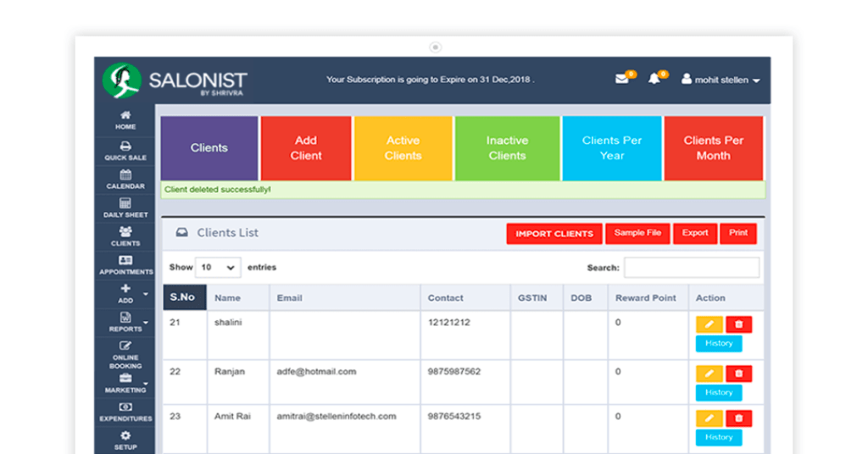Click the bell notifications icon
The height and width of the screenshot is (454, 868).
654,80
